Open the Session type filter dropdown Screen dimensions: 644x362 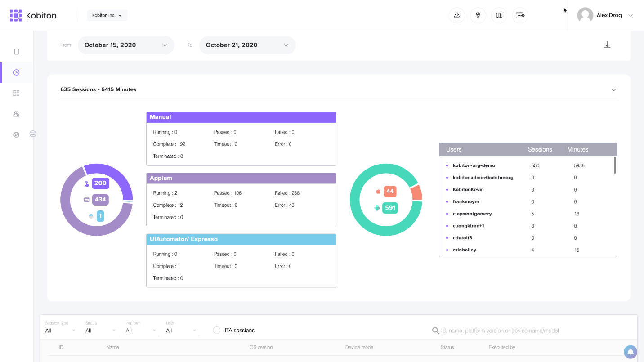tap(61, 331)
